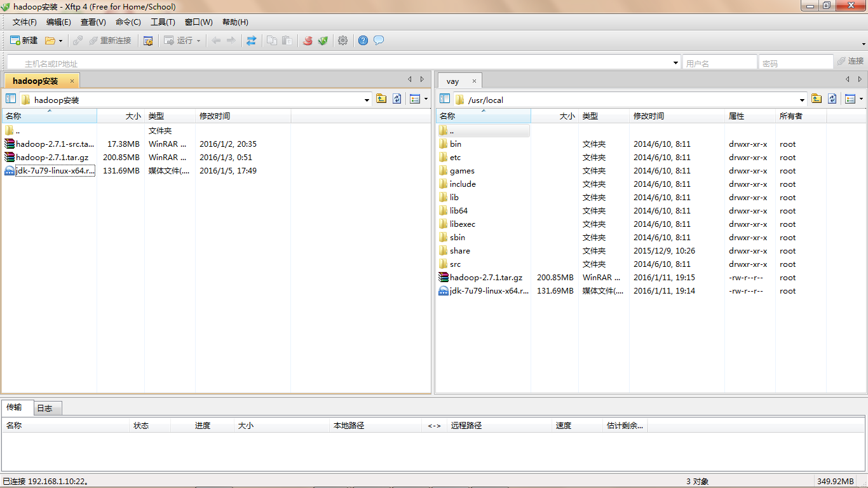The image size is (868, 488).
Task: Launch Xshell via the red shell icon
Action: tap(308, 40)
